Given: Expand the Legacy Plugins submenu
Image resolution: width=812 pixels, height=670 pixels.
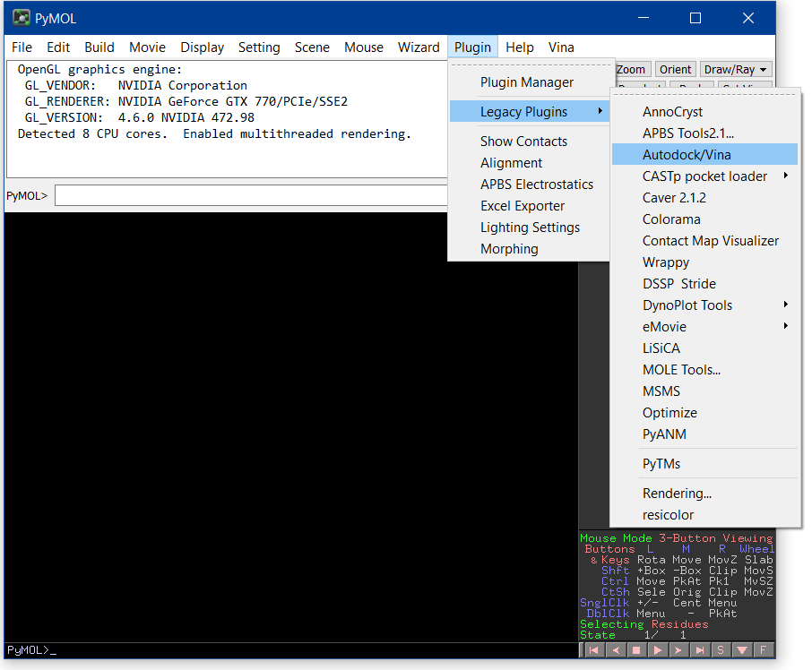Looking at the screenshot, I should pyautogui.click(x=530, y=112).
